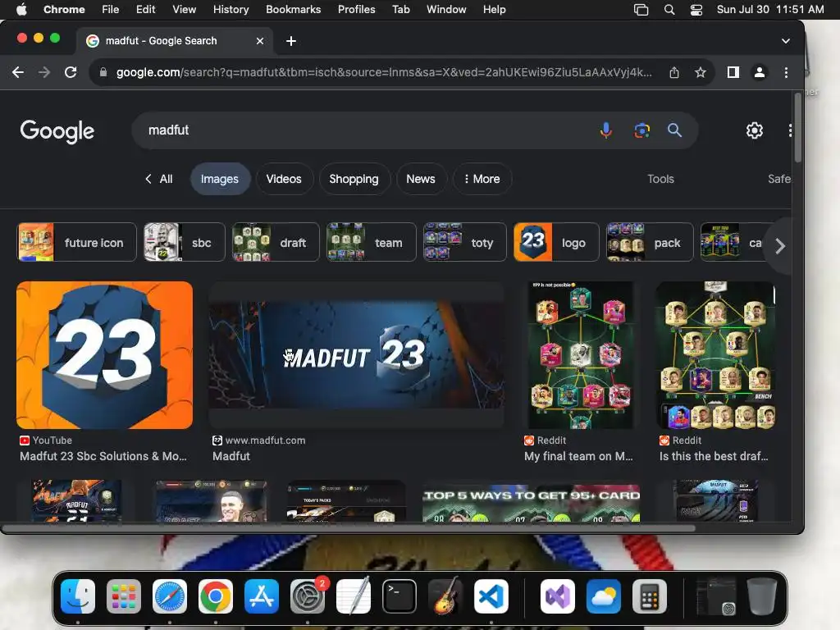Click the page's vertical scrollbar
The height and width of the screenshot is (630, 840).
[797, 129]
